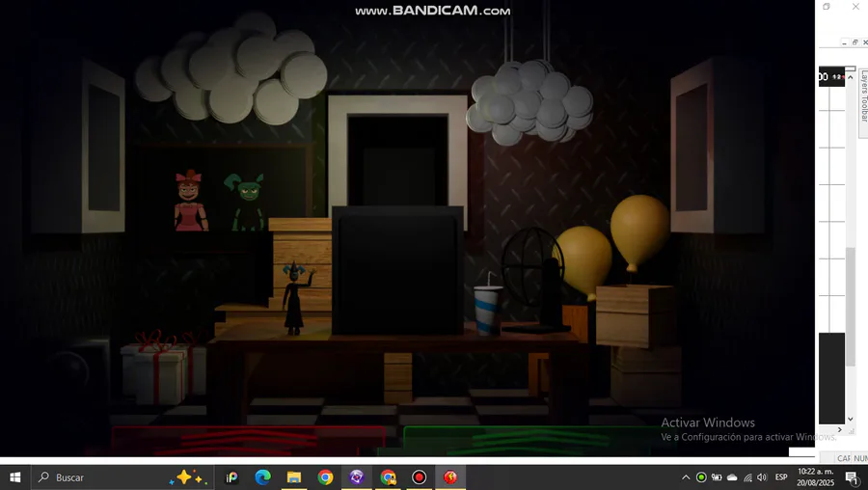868x490 pixels.
Task: Click the tall yellow balloon
Action: pyautogui.click(x=640, y=231)
